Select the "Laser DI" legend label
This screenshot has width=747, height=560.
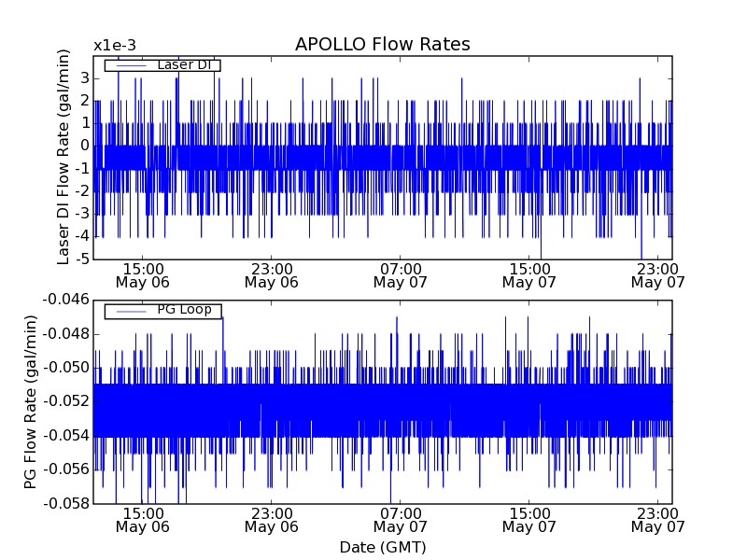(x=183, y=65)
